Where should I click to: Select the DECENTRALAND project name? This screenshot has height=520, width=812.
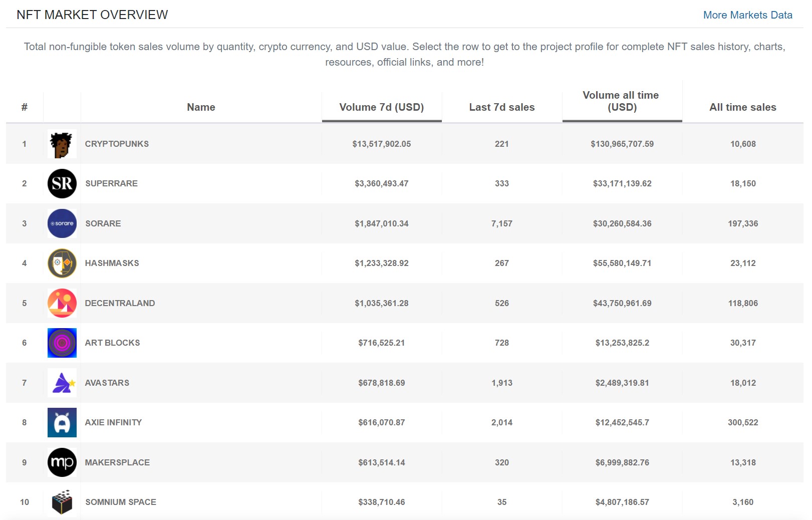pos(120,303)
